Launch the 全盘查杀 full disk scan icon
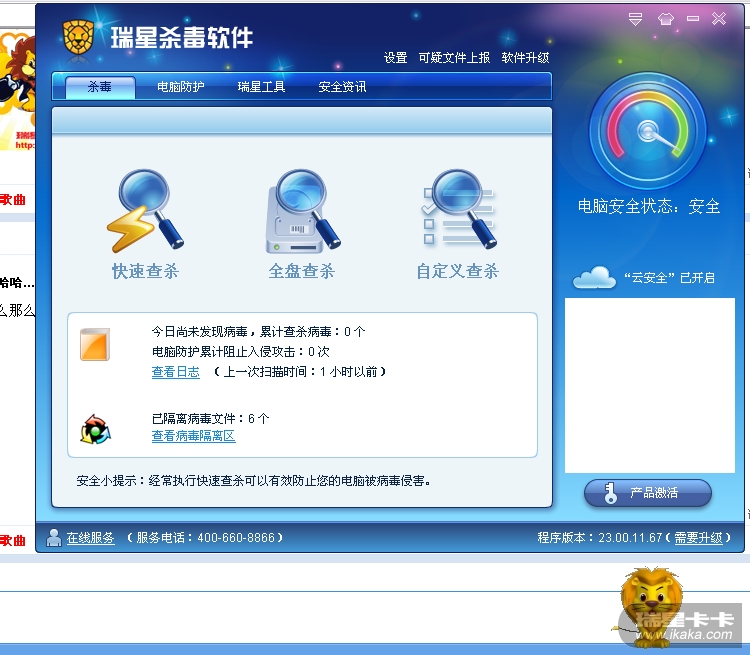This screenshot has width=750, height=655. pos(302,211)
